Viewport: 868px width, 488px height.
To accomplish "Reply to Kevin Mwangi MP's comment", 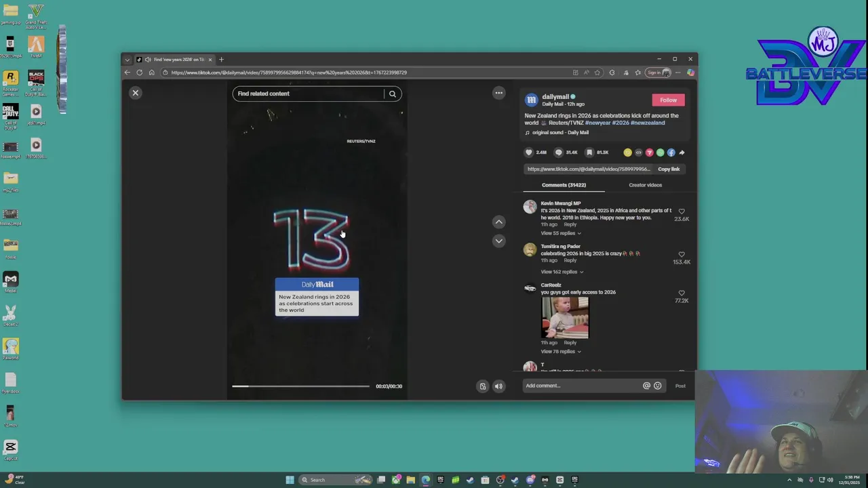I will (570, 224).
